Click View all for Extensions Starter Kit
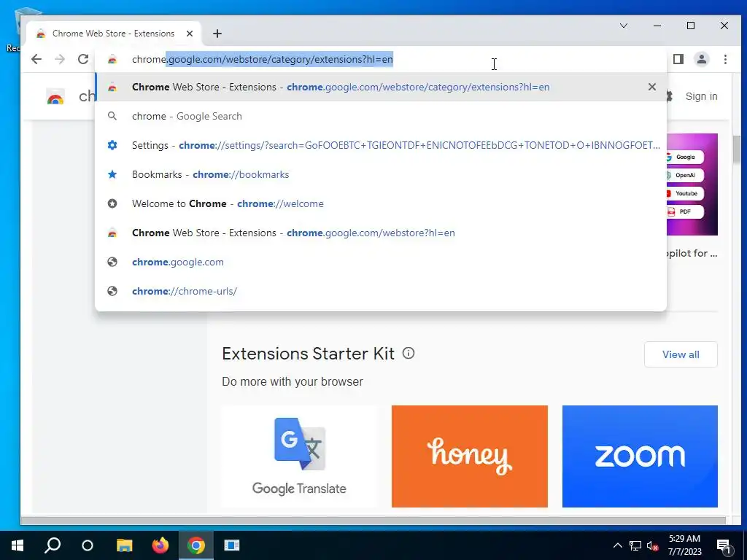747x560 pixels. click(x=681, y=354)
